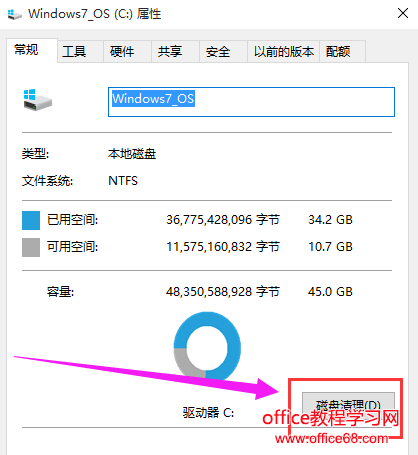The image size is (418, 455).
Task: Click the 容量 label
Action: [60, 292]
